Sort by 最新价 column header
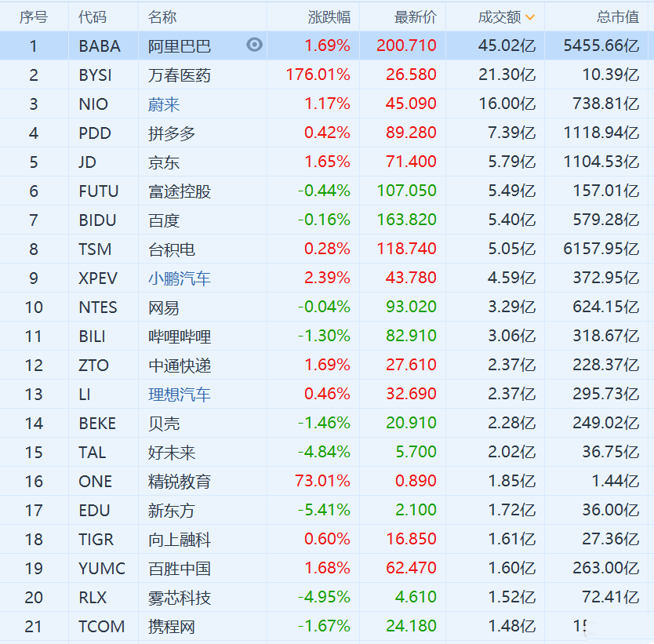This screenshot has width=654, height=644. [x=416, y=17]
